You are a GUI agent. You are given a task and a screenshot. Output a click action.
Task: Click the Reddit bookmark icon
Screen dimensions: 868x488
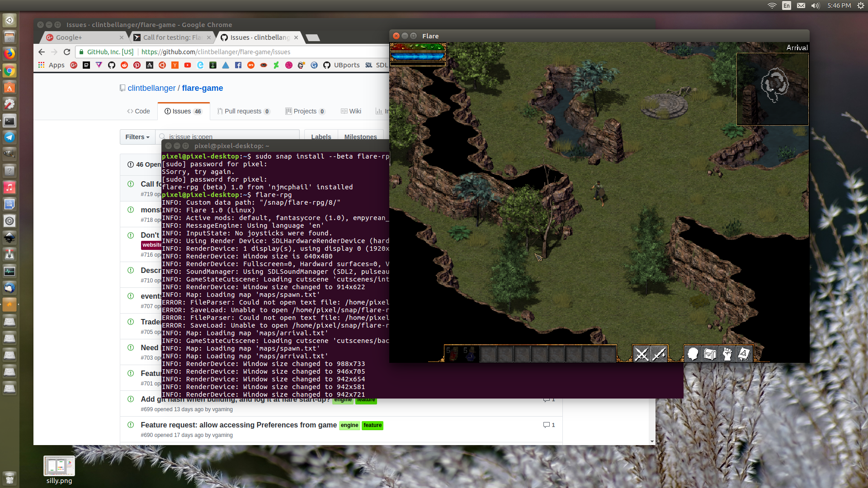pos(124,65)
